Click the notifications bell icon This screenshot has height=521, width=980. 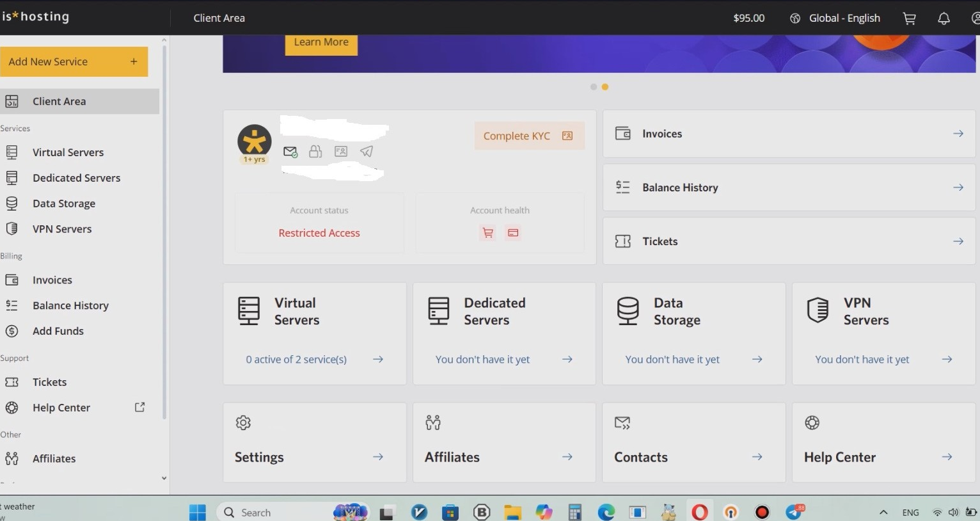click(944, 19)
